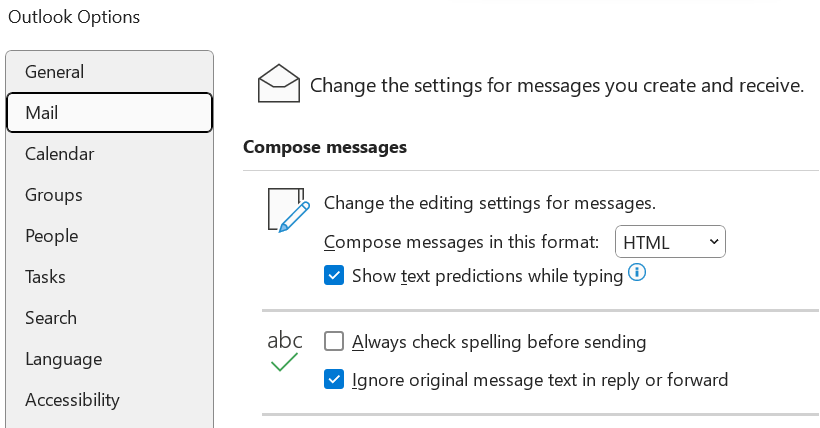This screenshot has height=428, width=820.
Task: Click the Outlook Options window title
Action: pyautogui.click(x=74, y=17)
